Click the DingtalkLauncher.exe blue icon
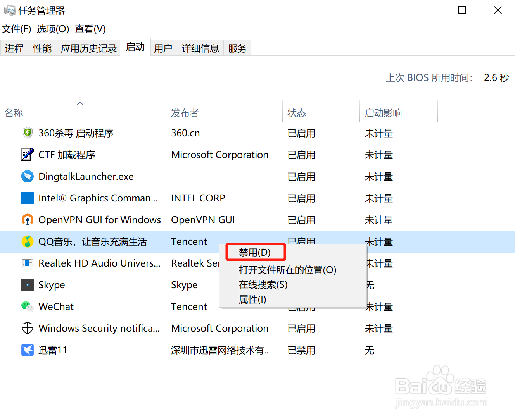Screen dimensions: 515x420 pyautogui.click(x=28, y=176)
